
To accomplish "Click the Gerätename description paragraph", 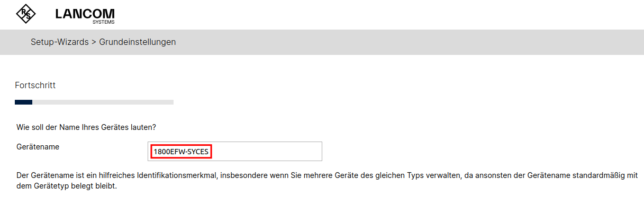I will point(327,181).
